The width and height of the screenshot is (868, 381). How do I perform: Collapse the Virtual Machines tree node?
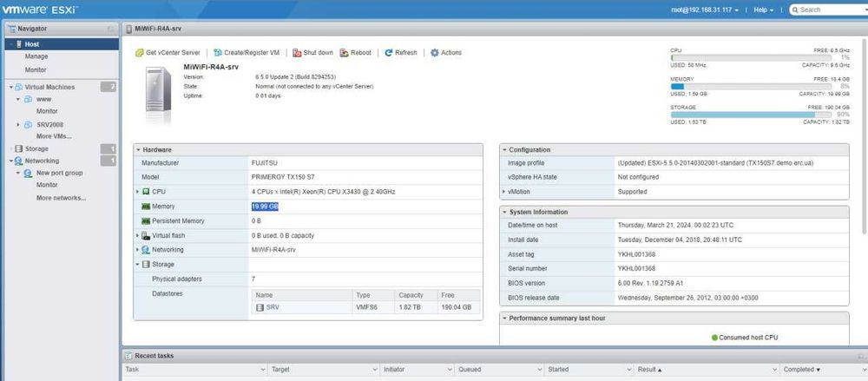11,88
